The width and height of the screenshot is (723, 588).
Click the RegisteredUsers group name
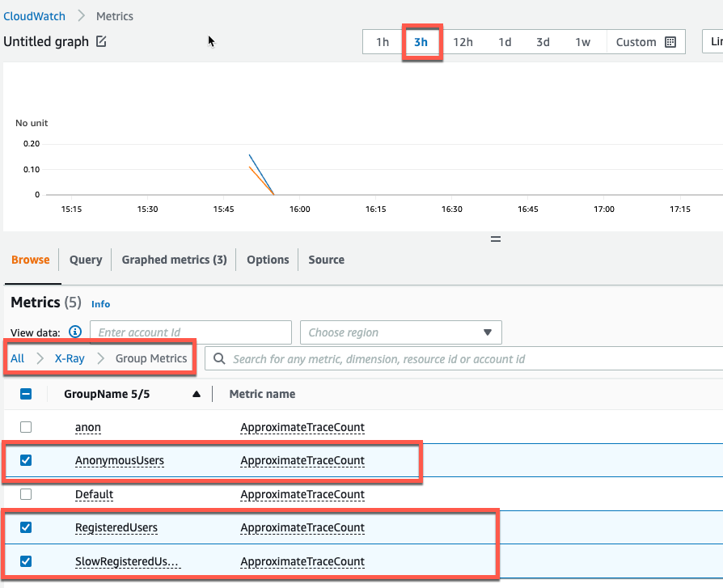pos(116,527)
